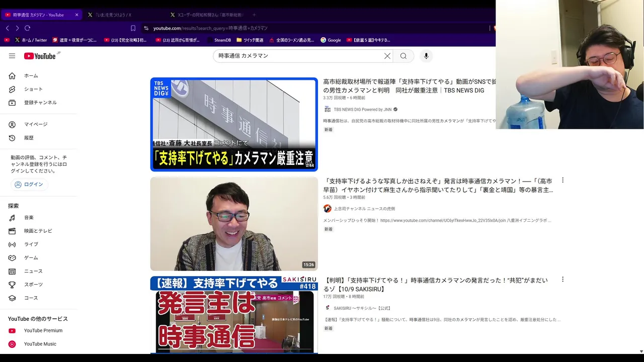Open the SAKISIRU channel avatar
Viewport: 644px width, 362px height.
[328, 308]
